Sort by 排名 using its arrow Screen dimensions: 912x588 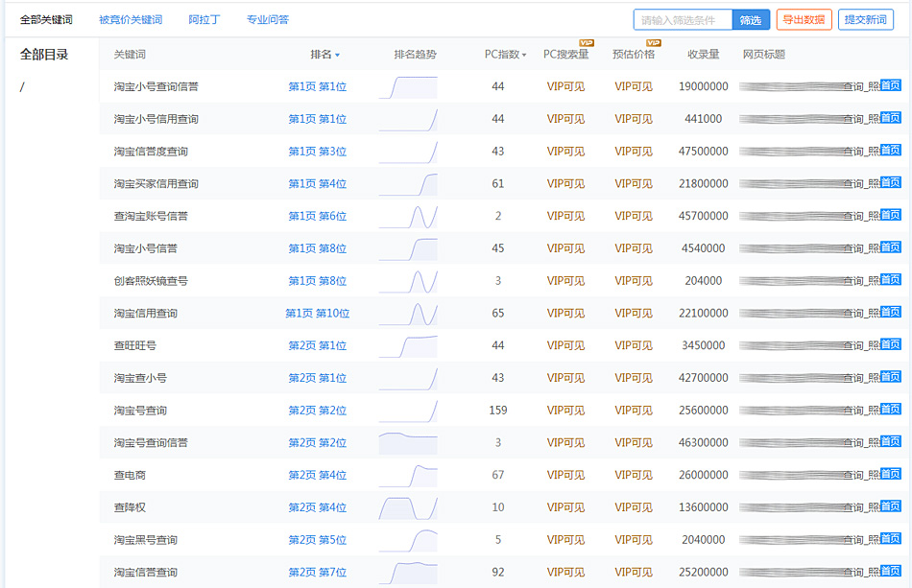[337, 56]
